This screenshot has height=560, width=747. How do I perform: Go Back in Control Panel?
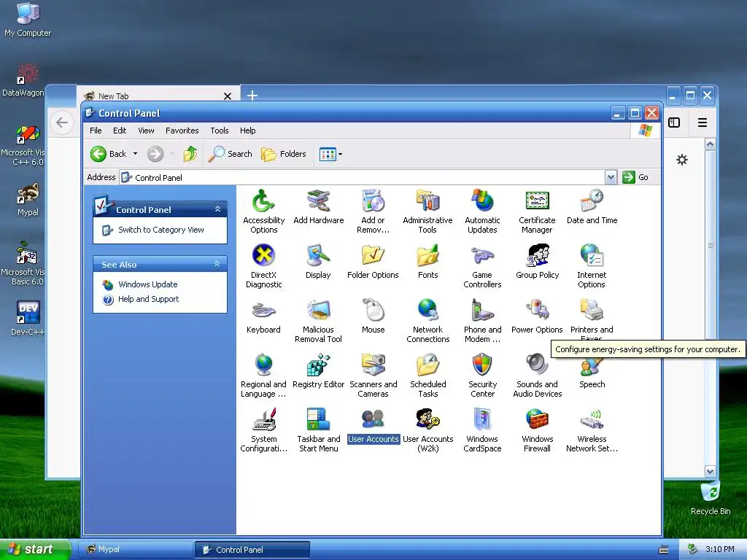pos(109,154)
